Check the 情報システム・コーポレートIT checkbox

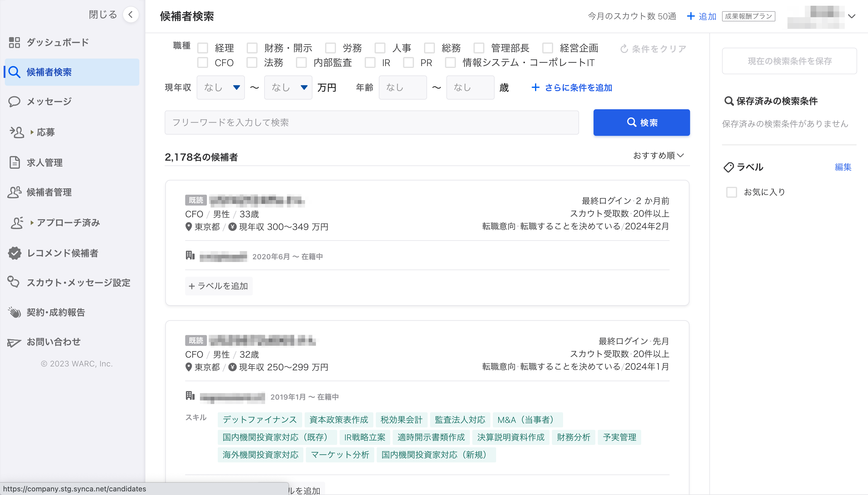(x=451, y=62)
